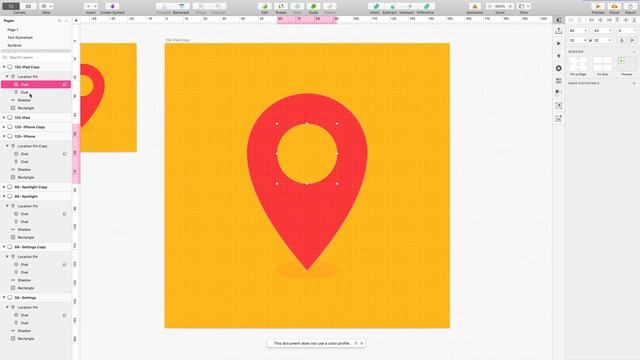Add Make Exportable preset plus button
Screen dimensions: 640x360
[x=634, y=83]
